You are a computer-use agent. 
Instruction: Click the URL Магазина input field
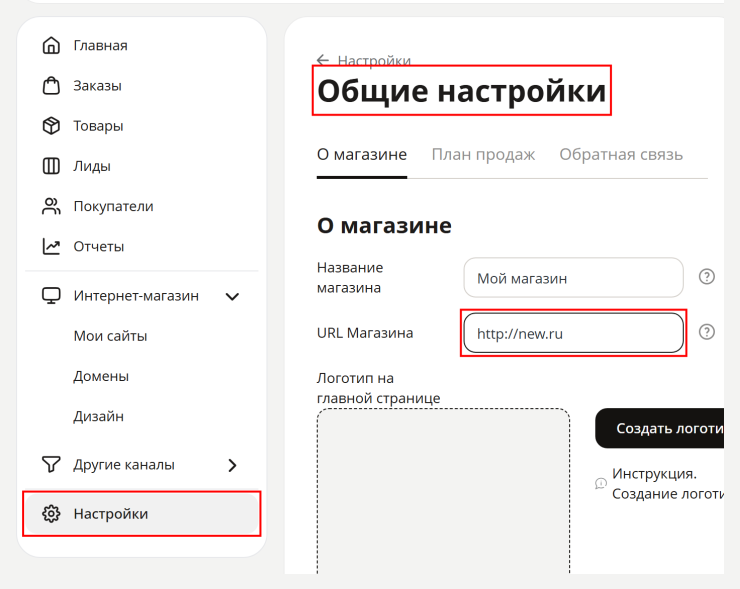tap(573, 333)
